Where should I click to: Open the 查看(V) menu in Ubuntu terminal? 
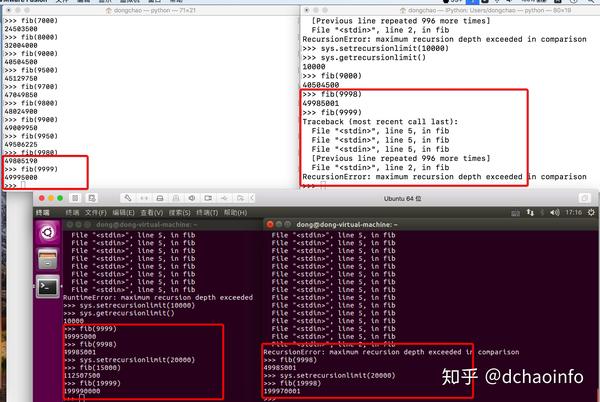point(152,213)
